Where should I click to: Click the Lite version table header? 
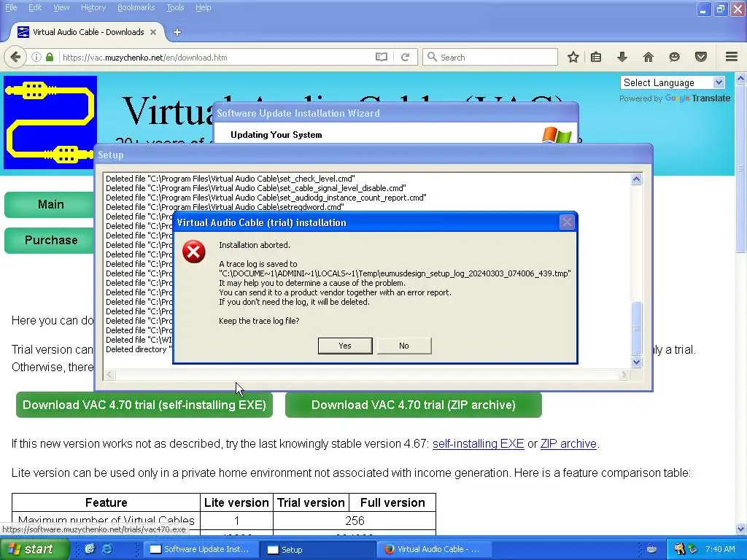pyautogui.click(x=236, y=502)
